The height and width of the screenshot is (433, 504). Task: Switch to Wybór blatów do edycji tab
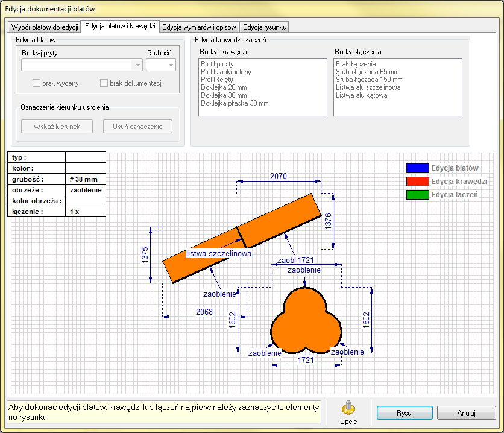click(45, 27)
